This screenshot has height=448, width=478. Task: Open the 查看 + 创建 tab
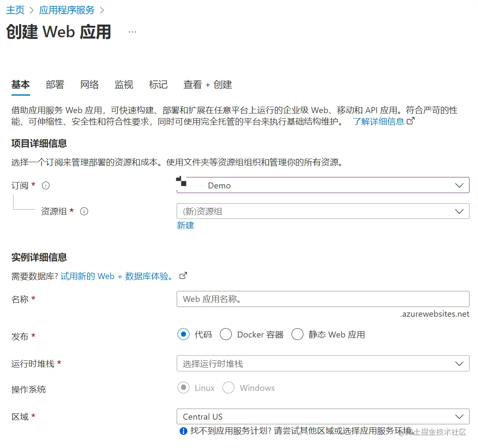(x=208, y=84)
